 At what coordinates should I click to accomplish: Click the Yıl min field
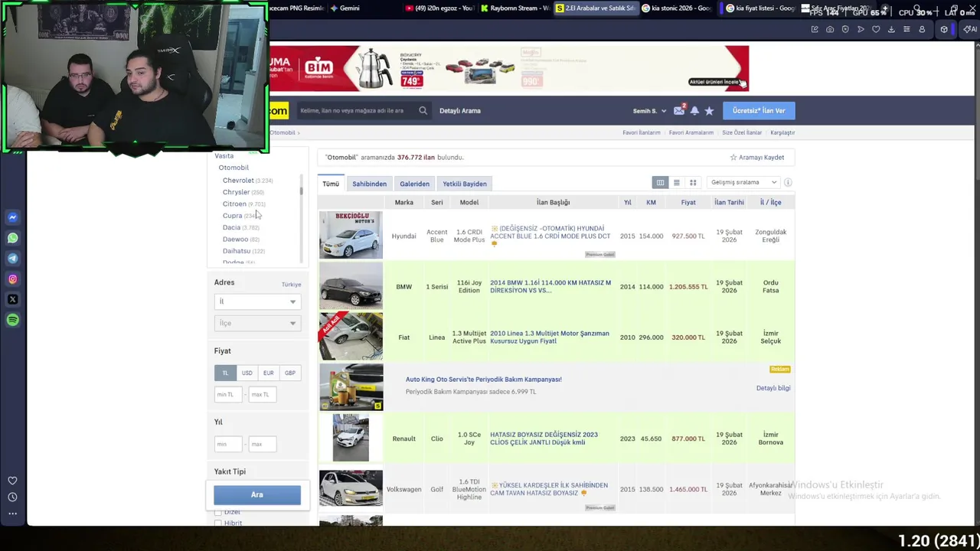tap(227, 444)
